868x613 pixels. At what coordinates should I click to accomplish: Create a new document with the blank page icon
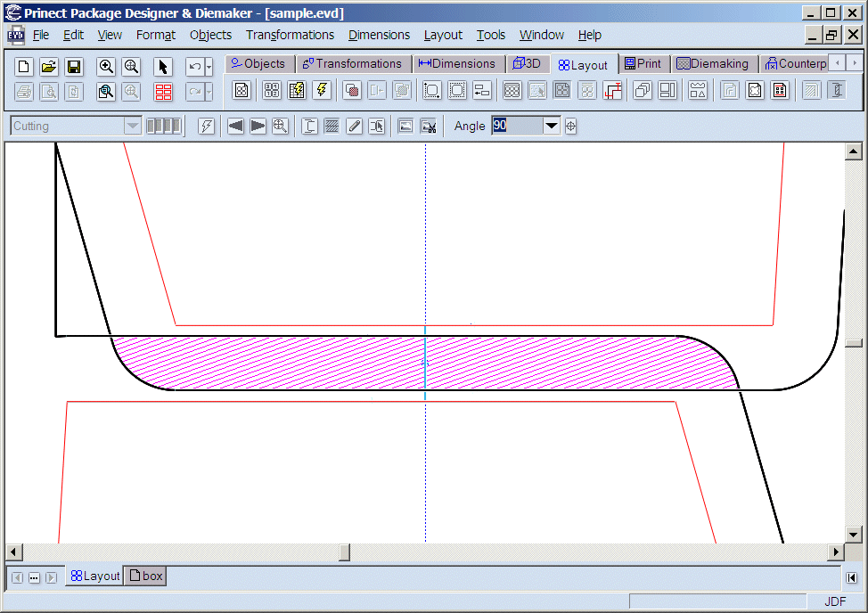23,67
